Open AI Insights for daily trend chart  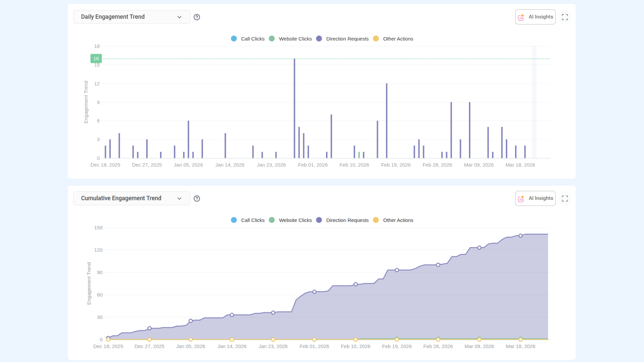(x=540, y=17)
